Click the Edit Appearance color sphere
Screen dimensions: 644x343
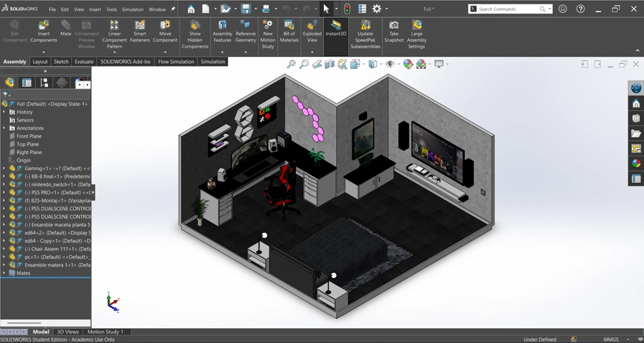[407, 64]
